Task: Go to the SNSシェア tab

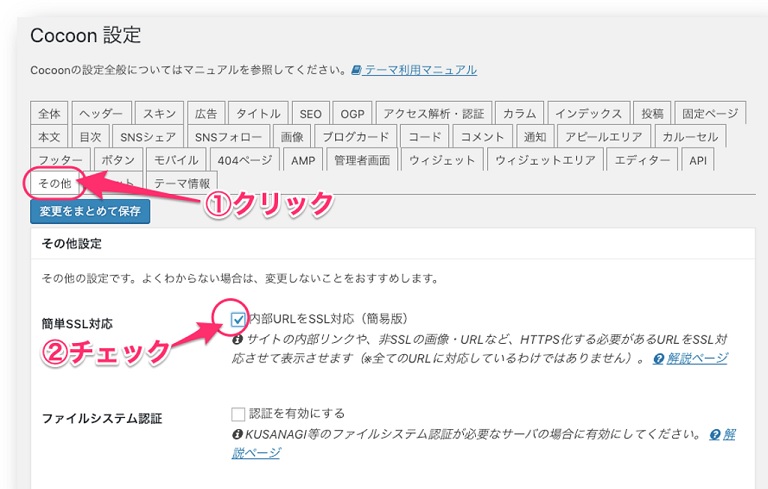Action: 148,137
